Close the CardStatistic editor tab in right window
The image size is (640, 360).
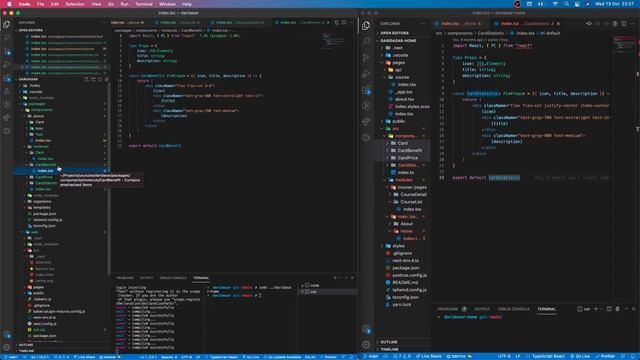click(558, 24)
